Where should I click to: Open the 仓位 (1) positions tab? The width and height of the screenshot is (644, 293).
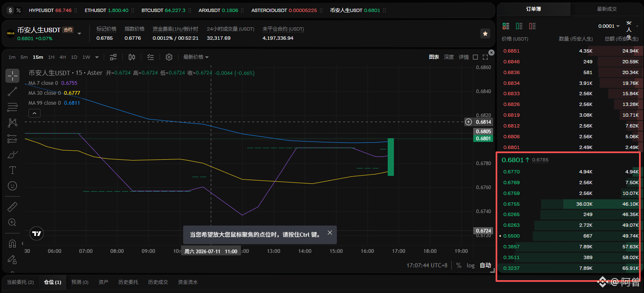click(x=52, y=282)
